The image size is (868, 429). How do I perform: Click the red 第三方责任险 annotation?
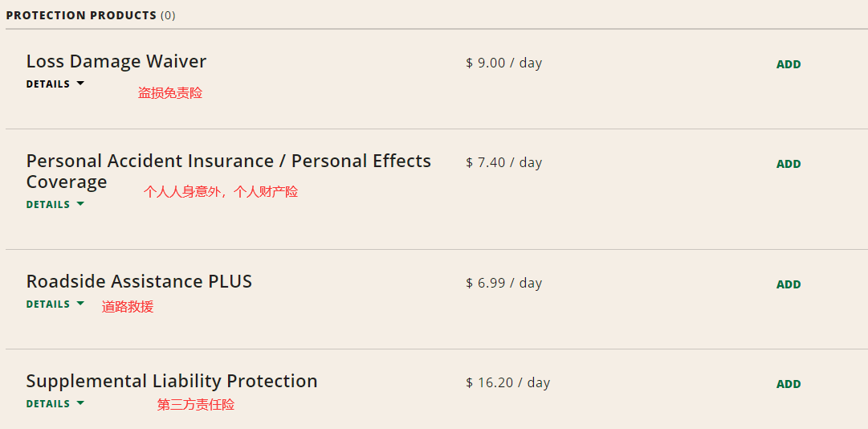pyautogui.click(x=196, y=405)
